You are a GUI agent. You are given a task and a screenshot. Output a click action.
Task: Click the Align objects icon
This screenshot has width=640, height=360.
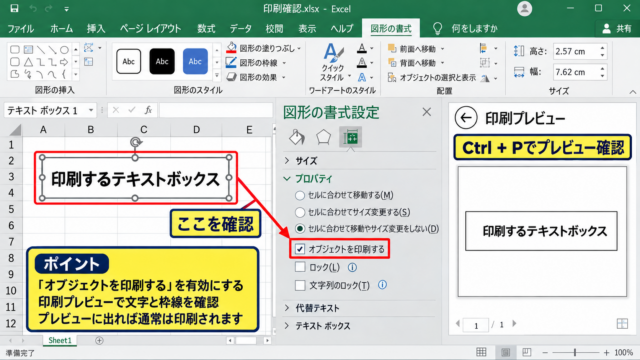point(484,49)
